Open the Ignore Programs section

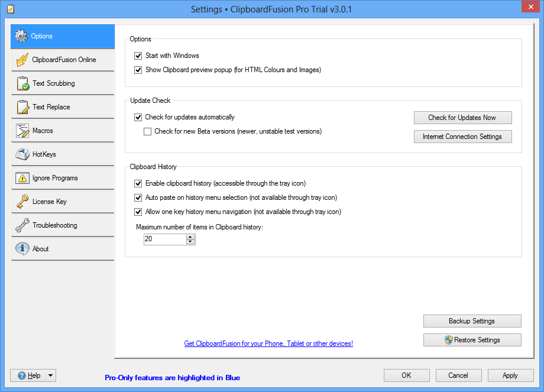[x=63, y=177]
